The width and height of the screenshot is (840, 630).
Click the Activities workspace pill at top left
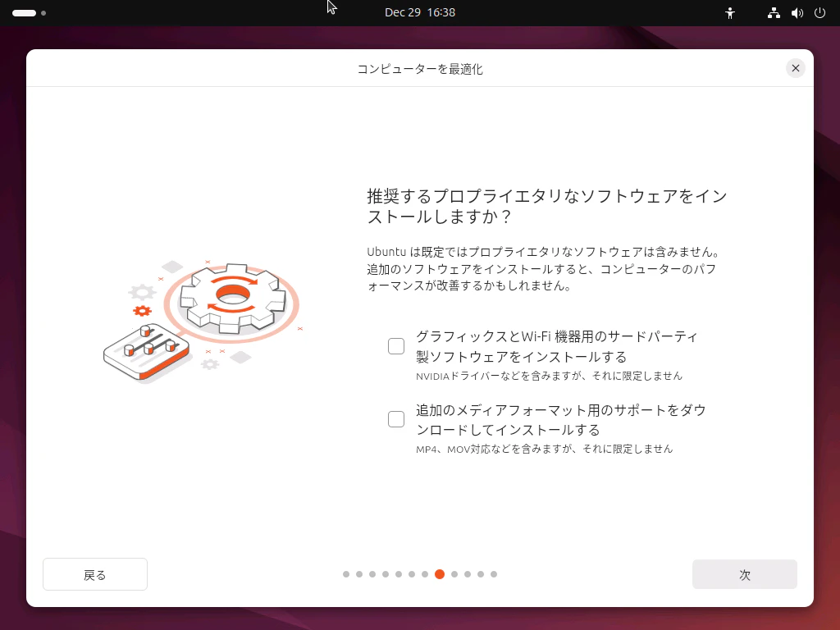pyautogui.click(x=25, y=12)
